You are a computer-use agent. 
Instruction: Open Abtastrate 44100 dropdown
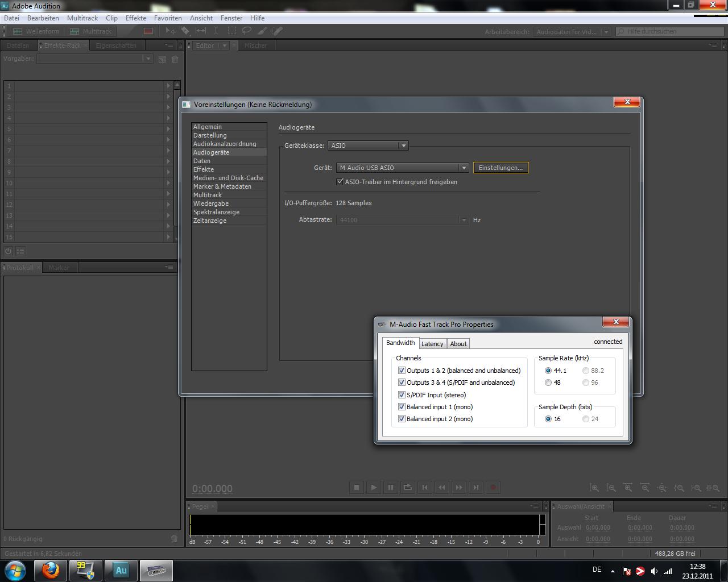point(402,220)
